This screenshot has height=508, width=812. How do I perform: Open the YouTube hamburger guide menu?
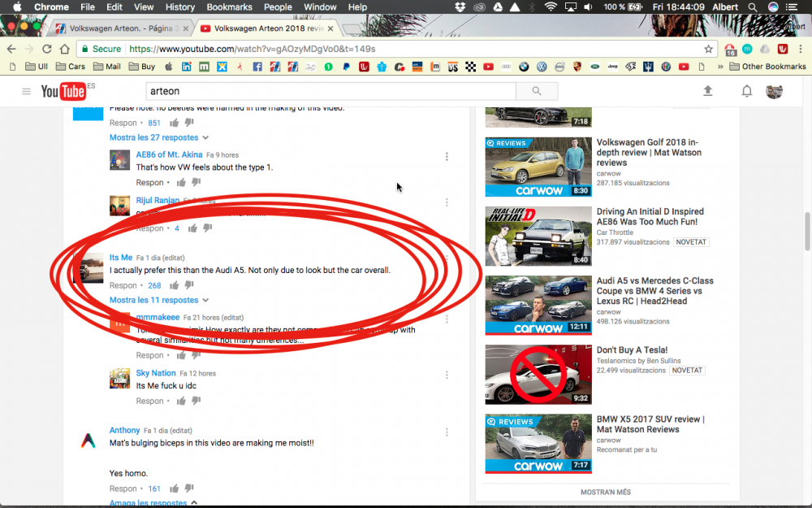[x=27, y=92]
